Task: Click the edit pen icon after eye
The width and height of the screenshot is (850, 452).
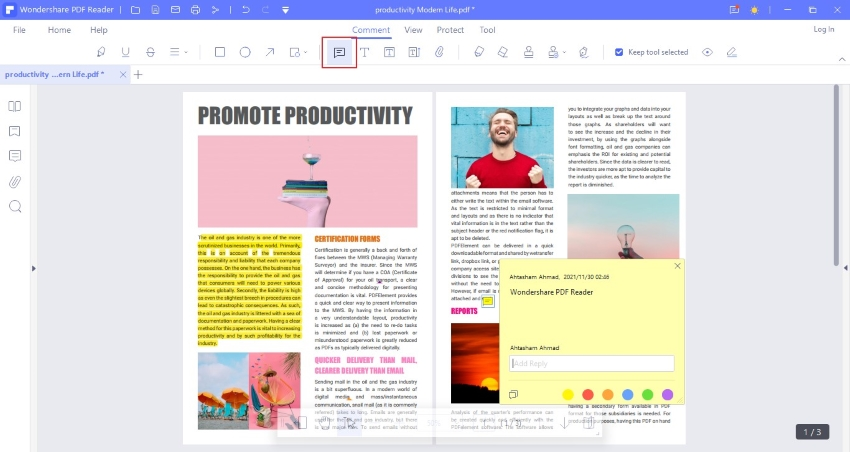Action: [731, 52]
